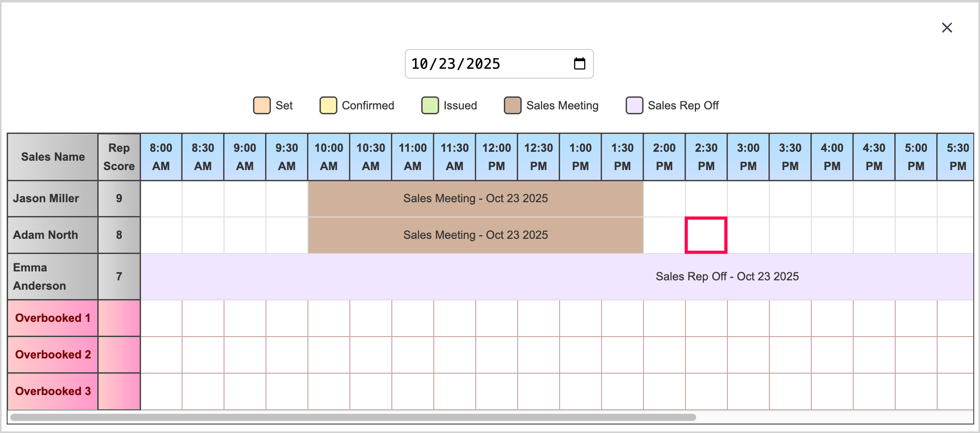Click the Set legend color swatch
This screenshot has width=980, height=433.
(x=262, y=105)
